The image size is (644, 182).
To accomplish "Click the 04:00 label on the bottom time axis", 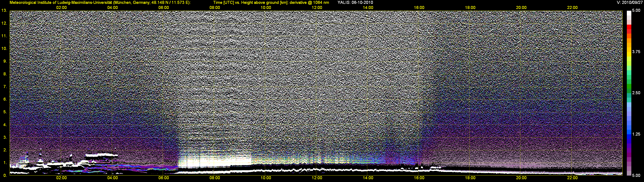I will pos(112,178).
